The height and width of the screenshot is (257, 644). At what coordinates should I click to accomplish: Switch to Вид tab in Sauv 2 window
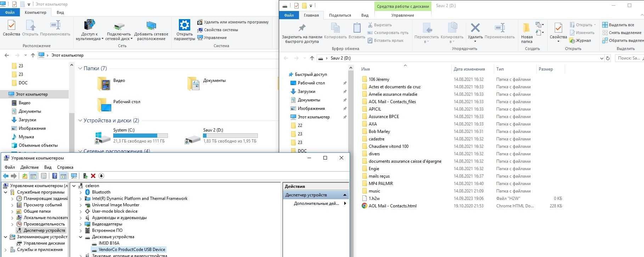365,15
